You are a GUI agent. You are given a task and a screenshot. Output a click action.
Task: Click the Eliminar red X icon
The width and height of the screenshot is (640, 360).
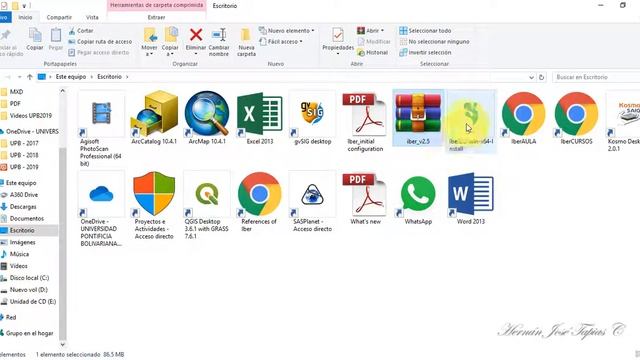196,35
